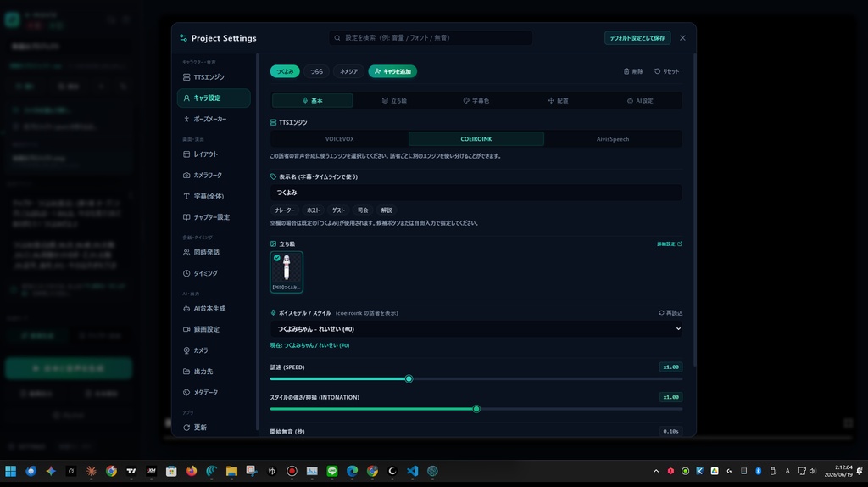Open タイミング settings

click(214, 273)
